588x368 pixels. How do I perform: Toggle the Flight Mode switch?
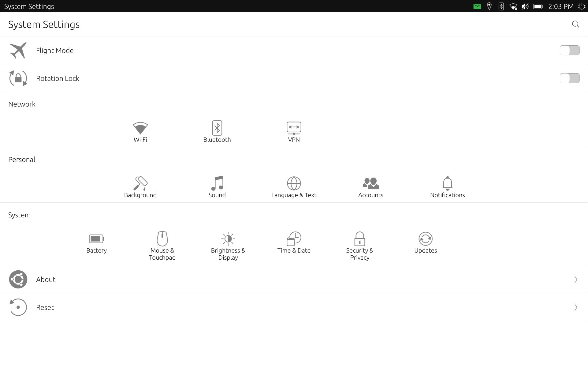coord(570,50)
